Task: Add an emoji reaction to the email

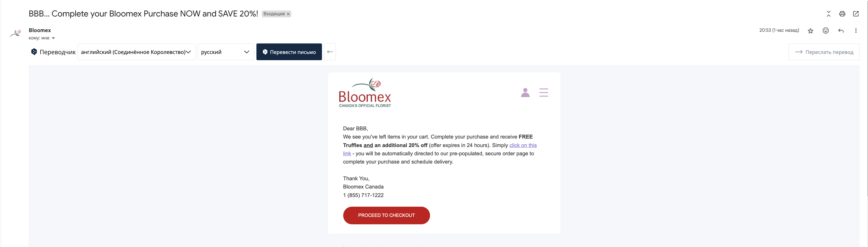Action: point(825,30)
